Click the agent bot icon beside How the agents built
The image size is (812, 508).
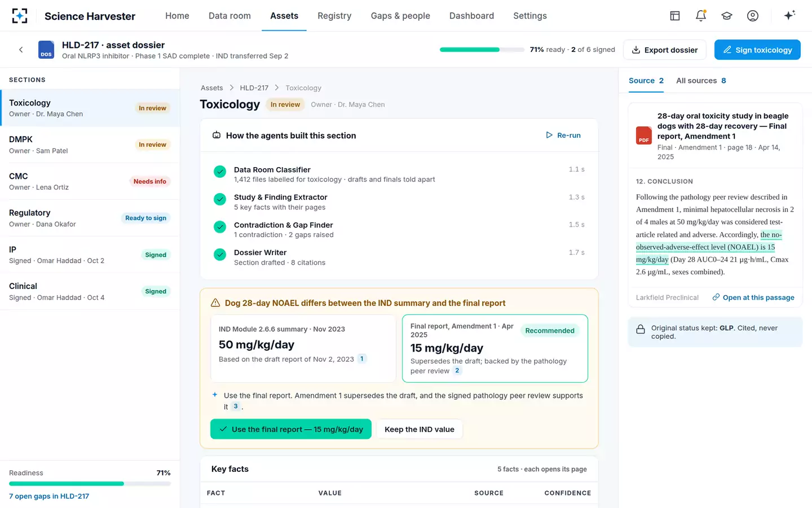click(217, 135)
